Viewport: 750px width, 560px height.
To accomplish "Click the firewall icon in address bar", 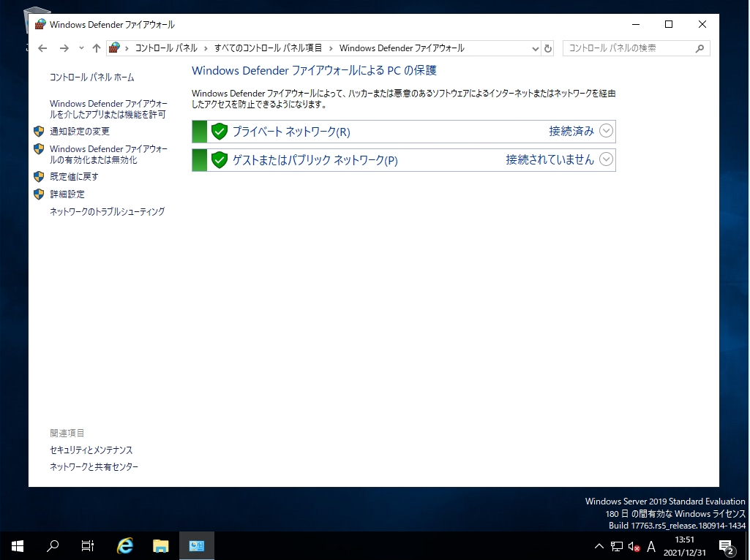I will pos(114,48).
